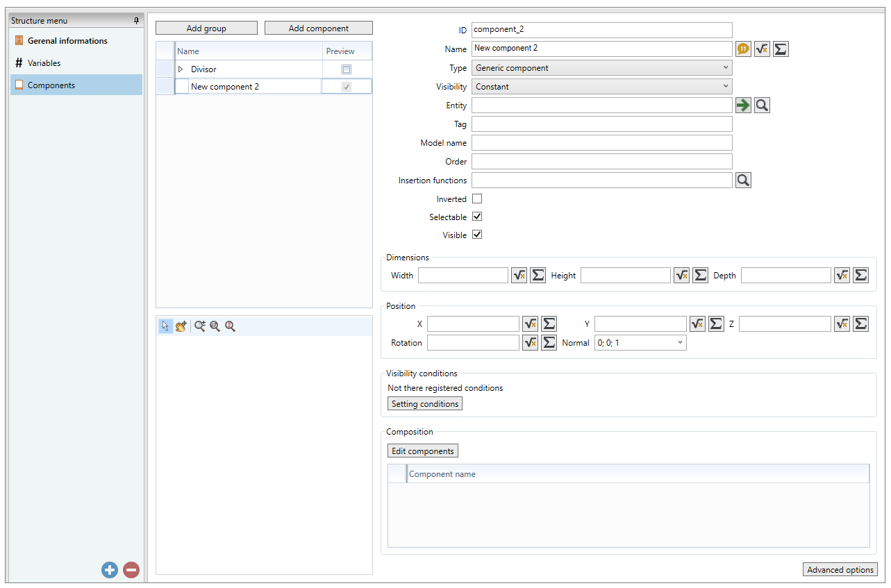Viewport: 891px width, 588px height.
Task: Click the ID input field
Action: (602, 30)
